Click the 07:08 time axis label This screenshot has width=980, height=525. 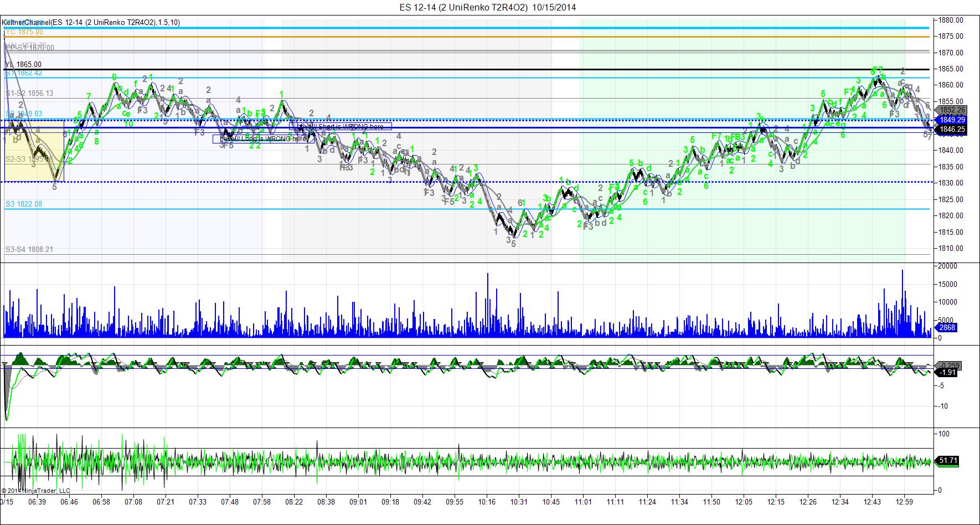click(133, 502)
